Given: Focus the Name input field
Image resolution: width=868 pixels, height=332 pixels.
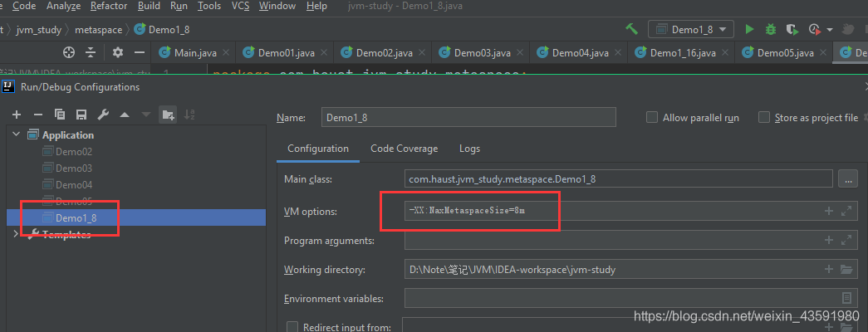Looking at the screenshot, I should (468, 117).
